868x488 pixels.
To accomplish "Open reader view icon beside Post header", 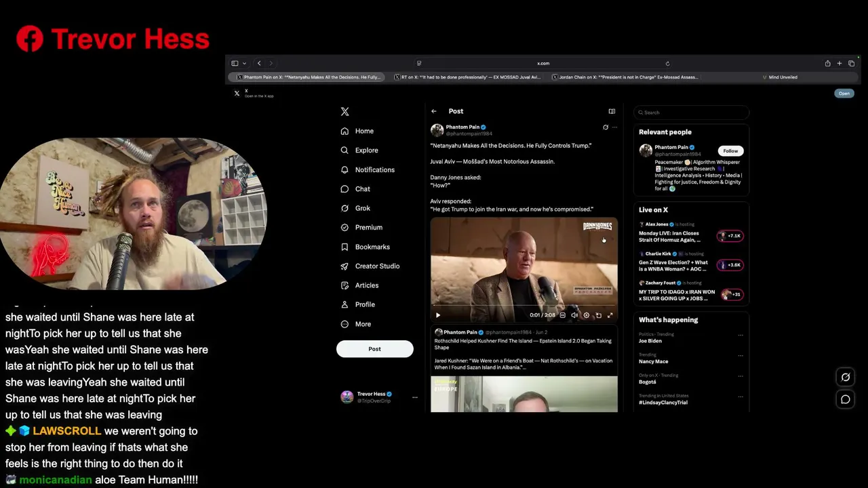I will click(x=612, y=111).
